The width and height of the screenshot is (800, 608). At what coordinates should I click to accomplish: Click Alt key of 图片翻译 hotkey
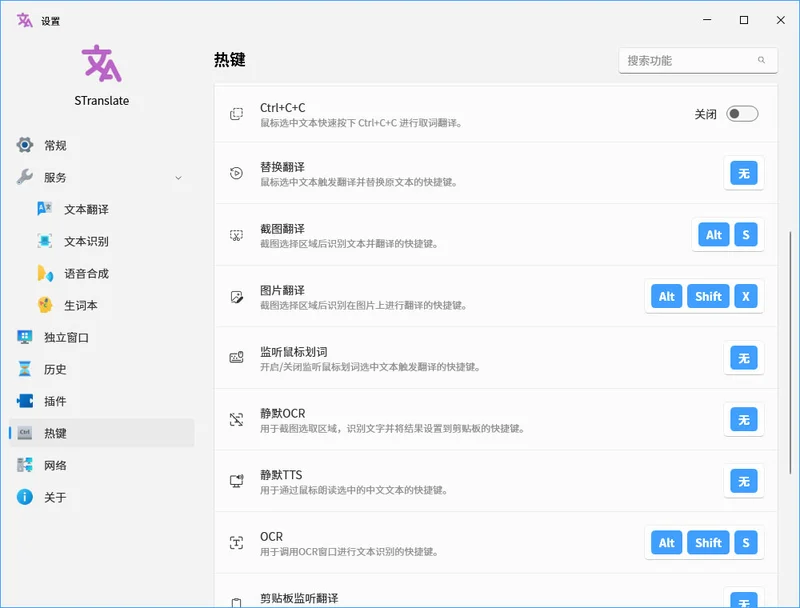coord(666,296)
